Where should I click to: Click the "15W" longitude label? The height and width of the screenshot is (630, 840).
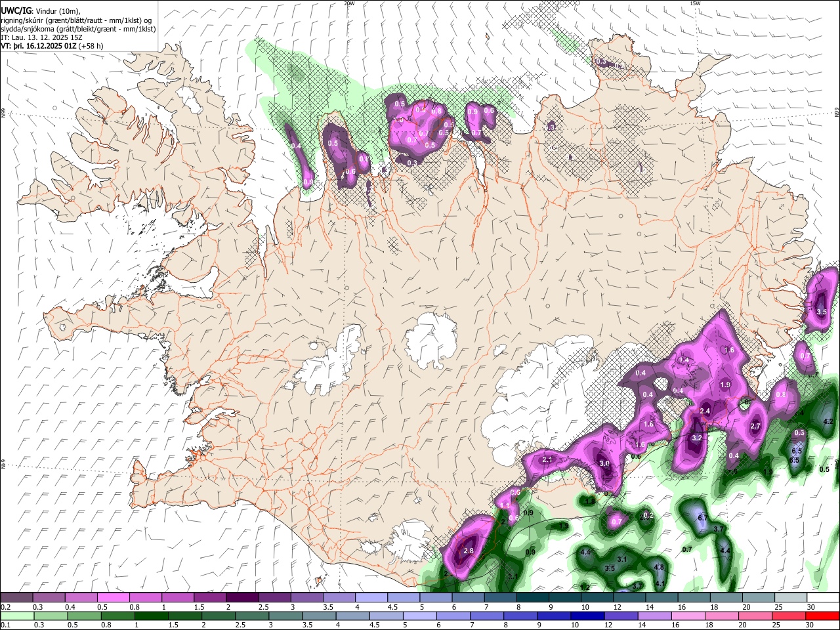point(695,3)
